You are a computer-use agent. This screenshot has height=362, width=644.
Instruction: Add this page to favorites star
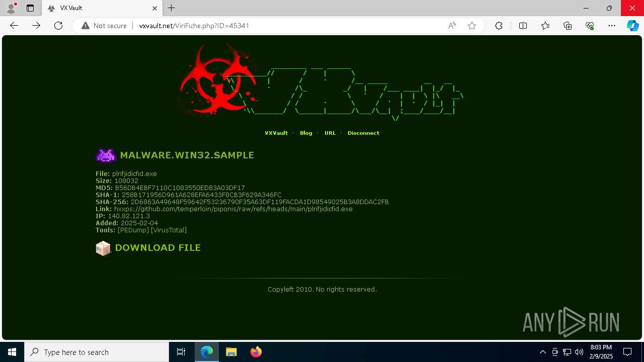pos(472,26)
